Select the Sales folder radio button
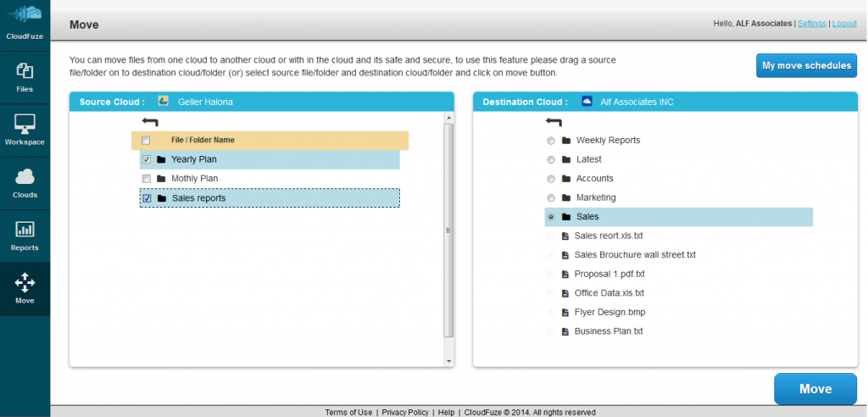This screenshot has height=417, width=868. 550,218
